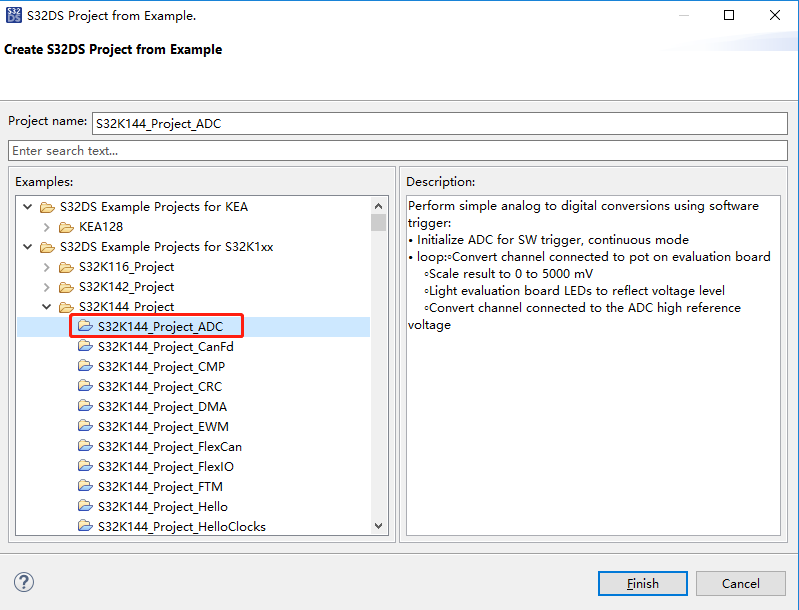Click the examples list scroll up arrow
Viewport: 799px width, 610px height.
pyautogui.click(x=379, y=206)
